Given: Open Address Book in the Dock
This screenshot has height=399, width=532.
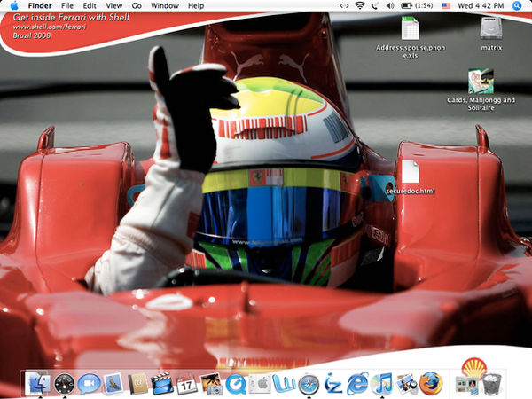Looking at the screenshot, I should (137, 384).
